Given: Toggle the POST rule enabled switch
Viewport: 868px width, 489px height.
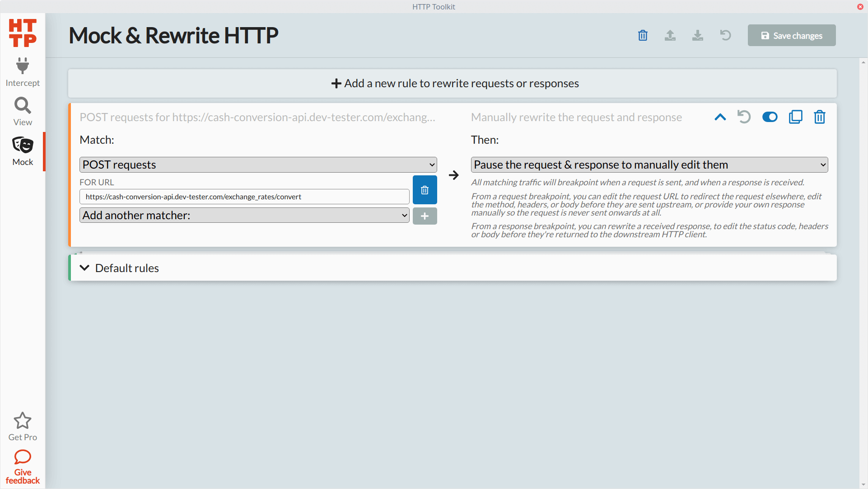Looking at the screenshot, I should click(x=770, y=117).
